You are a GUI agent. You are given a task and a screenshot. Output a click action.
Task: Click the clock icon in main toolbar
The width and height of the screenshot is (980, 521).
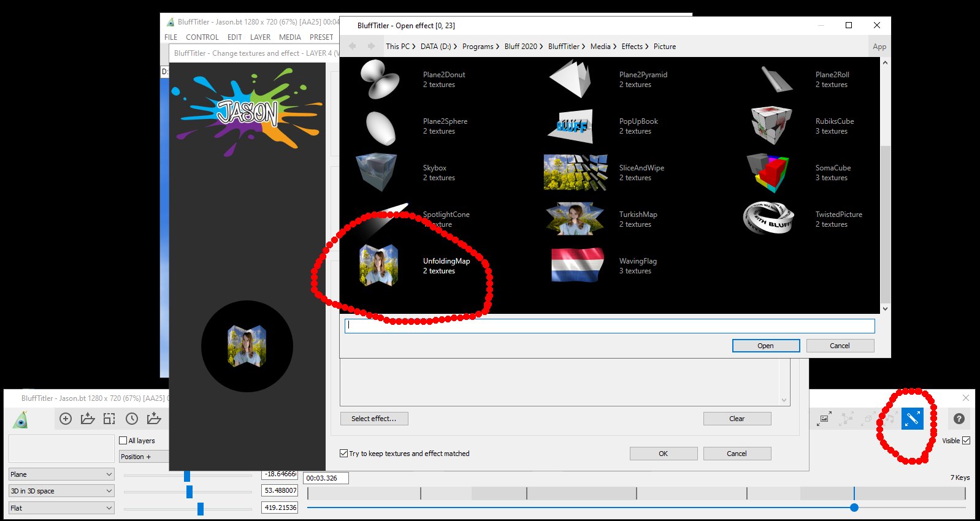click(x=132, y=419)
